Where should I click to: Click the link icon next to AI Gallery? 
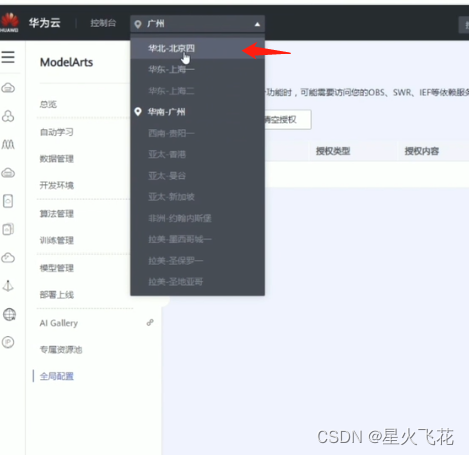[150, 322]
